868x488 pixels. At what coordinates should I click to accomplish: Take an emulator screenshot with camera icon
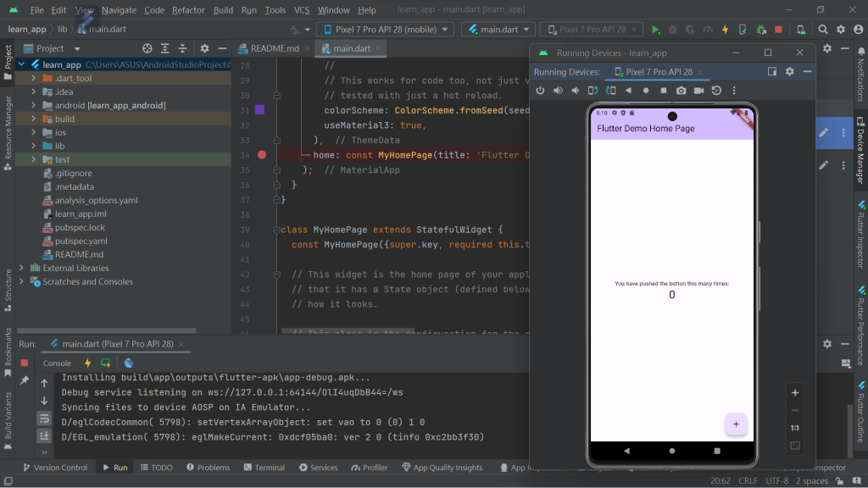pos(682,91)
